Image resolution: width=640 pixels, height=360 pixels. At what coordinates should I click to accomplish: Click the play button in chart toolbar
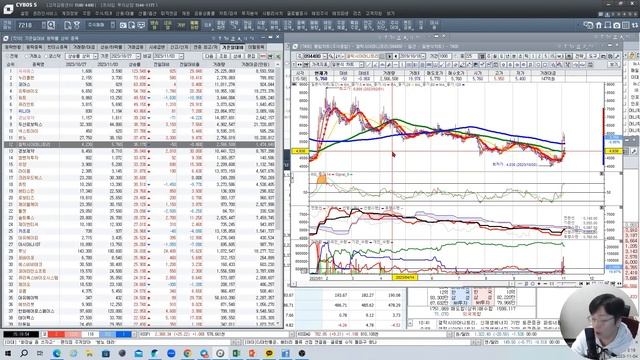click(390, 56)
